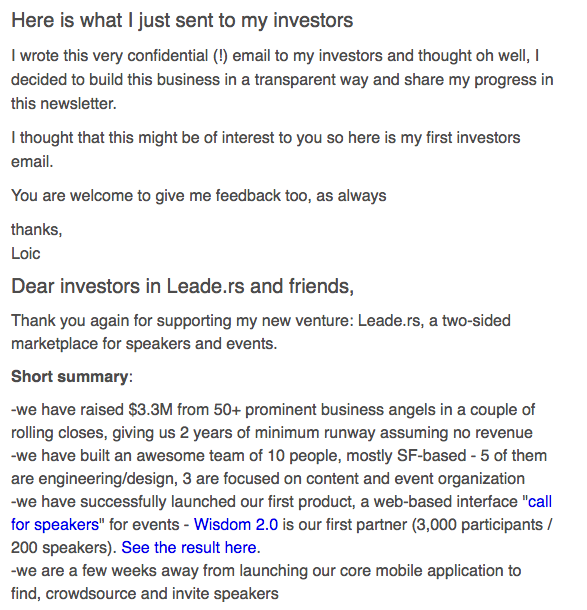
Task: Click the "You are welcome to give me feedback" line
Action: [199, 196]
